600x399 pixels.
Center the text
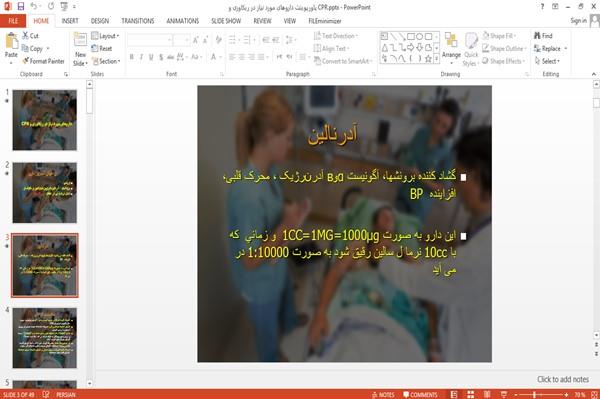point(241,57)
